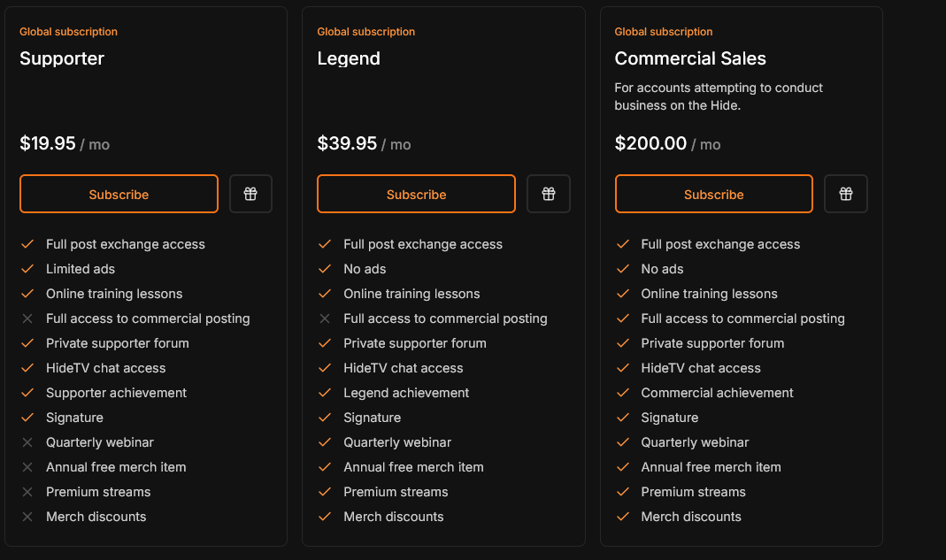Click the gift icon on Legend plan
The width and height of the screenshot is (946, 560).
pyautogui.click(x=549, y=194)
